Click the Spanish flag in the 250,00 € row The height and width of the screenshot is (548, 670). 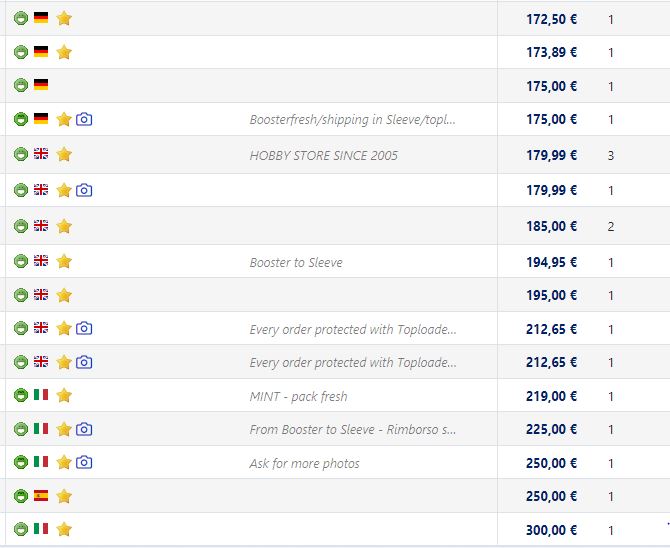(41, 495)
